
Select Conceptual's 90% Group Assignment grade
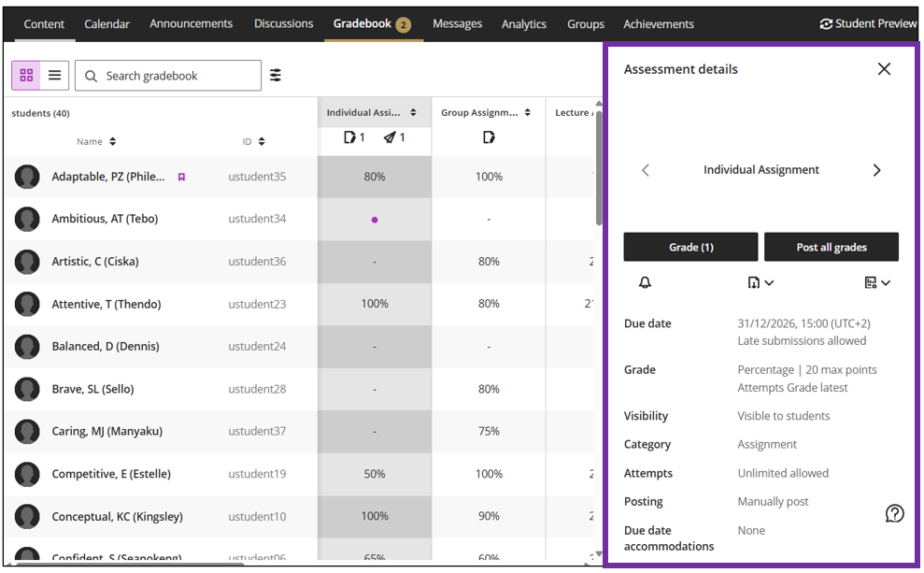coord(489,516)
